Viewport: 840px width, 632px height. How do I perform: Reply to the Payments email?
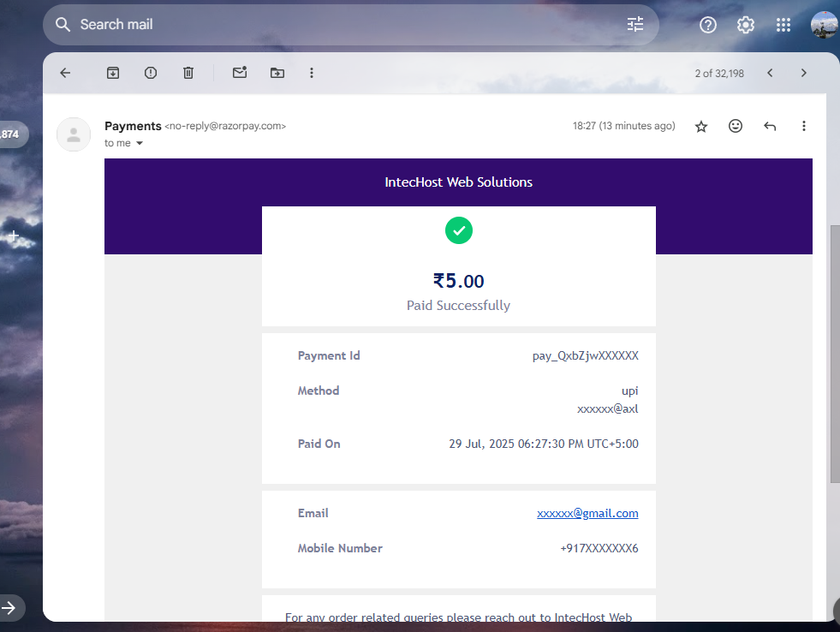tap(769, 126)
